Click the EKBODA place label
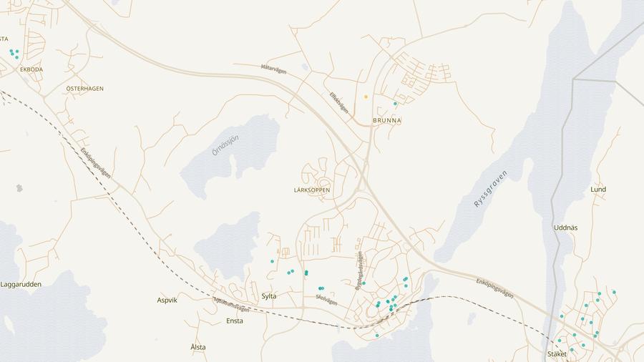 (31, 69)
